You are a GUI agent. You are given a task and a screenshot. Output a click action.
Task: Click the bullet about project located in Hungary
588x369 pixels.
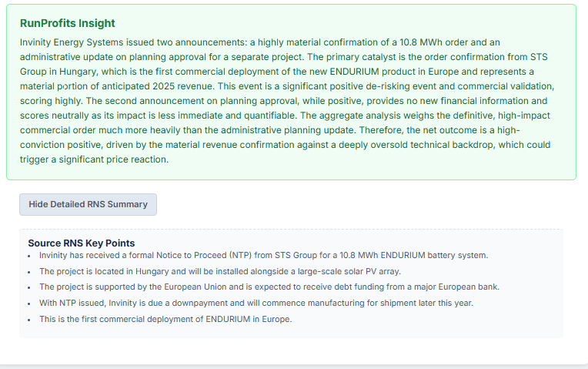220,271
